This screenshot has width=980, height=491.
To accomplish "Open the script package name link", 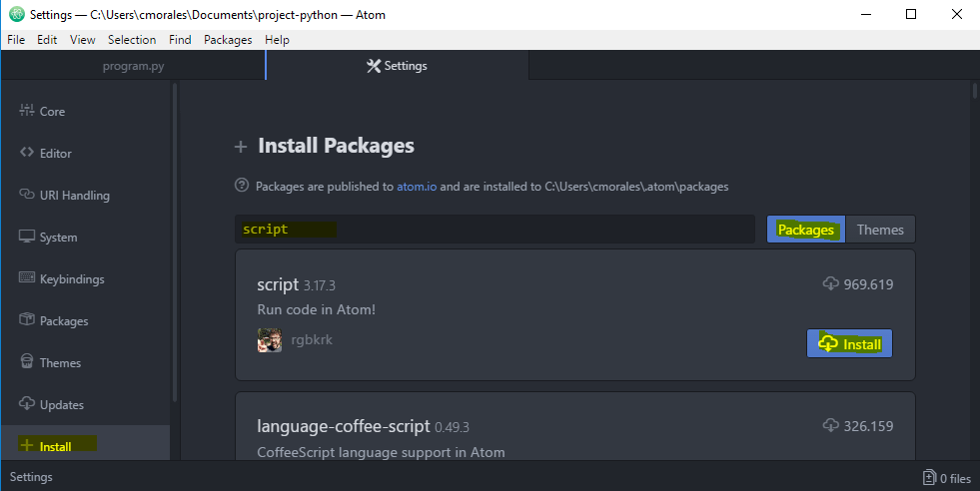I will click(x=278, y=284).
